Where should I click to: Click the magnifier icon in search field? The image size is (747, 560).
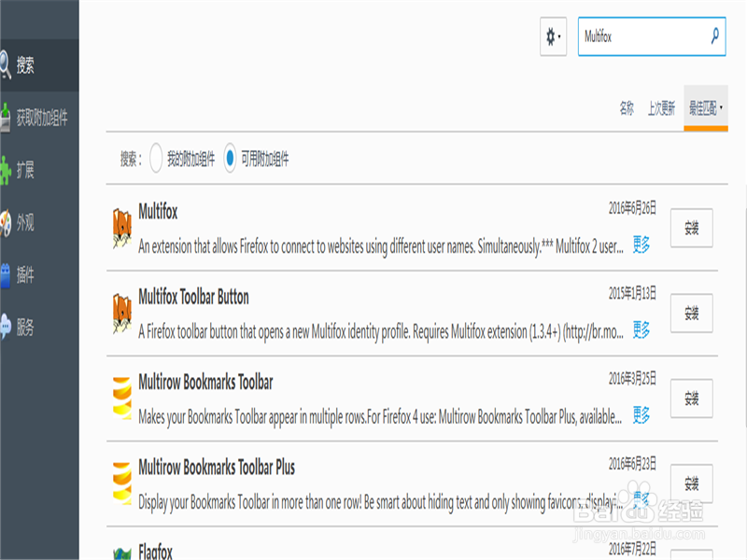coord(714,36)
